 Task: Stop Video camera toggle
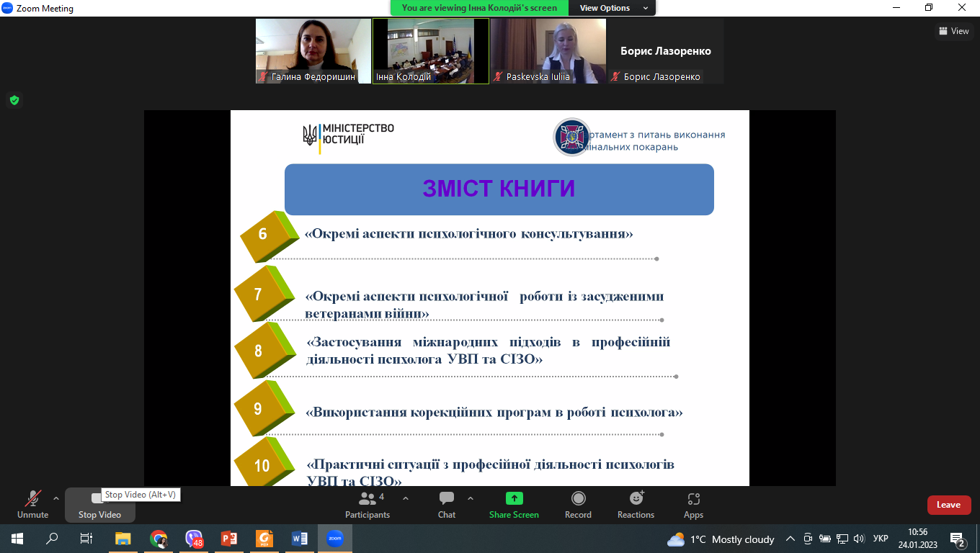pos(99,504)
